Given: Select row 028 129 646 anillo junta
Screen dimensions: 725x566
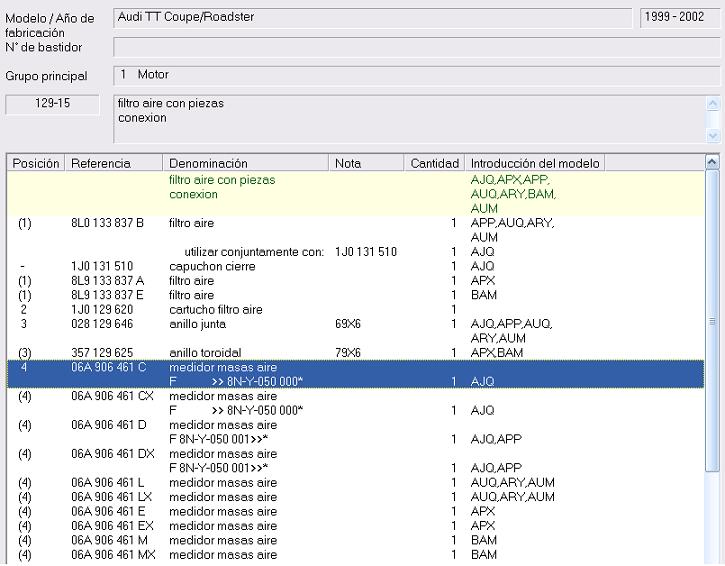Looking at the screenshot, I should click(x=356, y=331).
